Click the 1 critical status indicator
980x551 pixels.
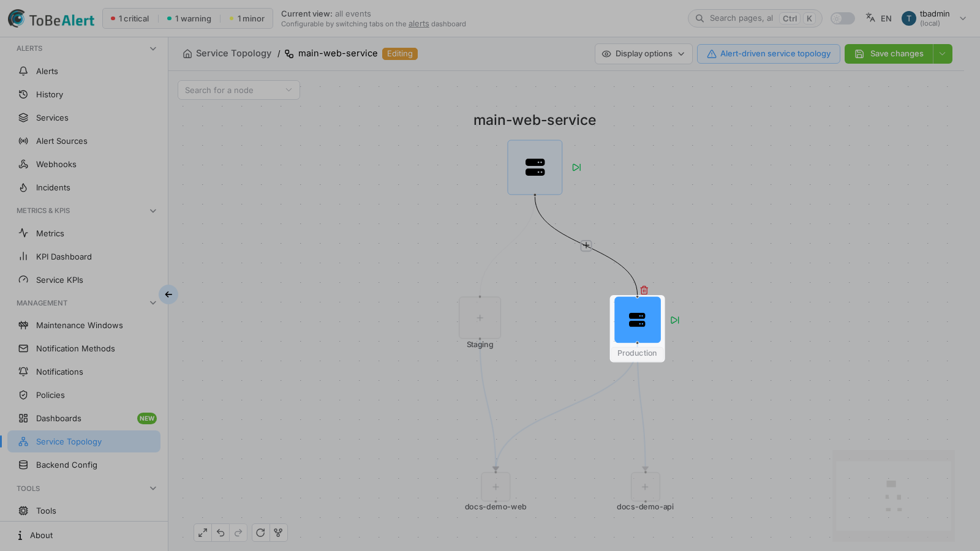(x=130, y=18)
